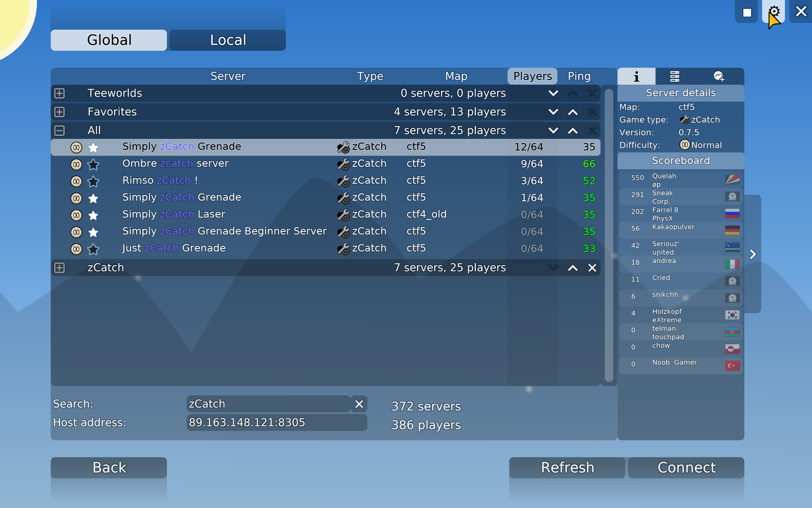Move the zCatch filter up

(573, 268)
